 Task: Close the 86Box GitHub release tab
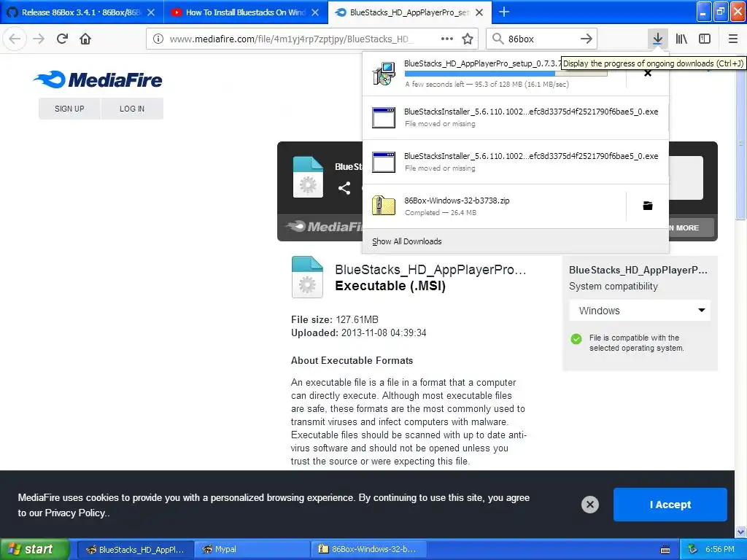[151, 12]
